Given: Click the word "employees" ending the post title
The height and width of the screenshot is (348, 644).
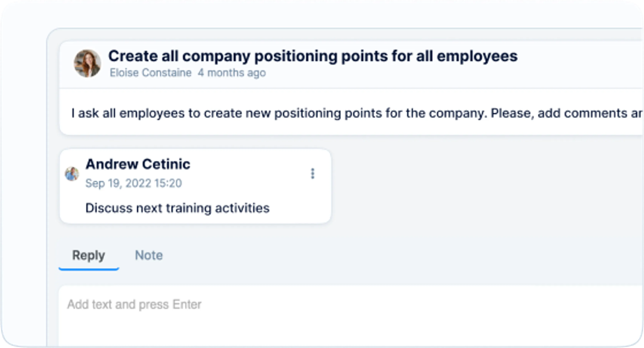Looking at the screenshot, I should (477, 56).
